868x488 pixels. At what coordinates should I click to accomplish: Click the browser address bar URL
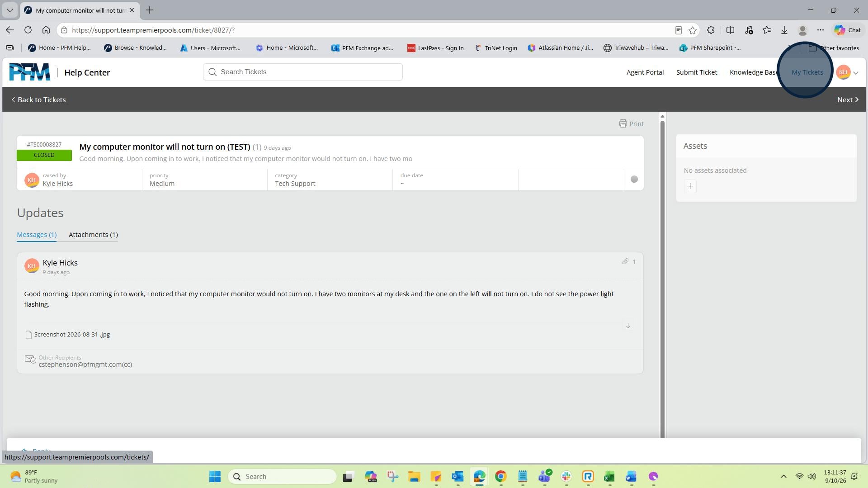[x=153, y=30]
